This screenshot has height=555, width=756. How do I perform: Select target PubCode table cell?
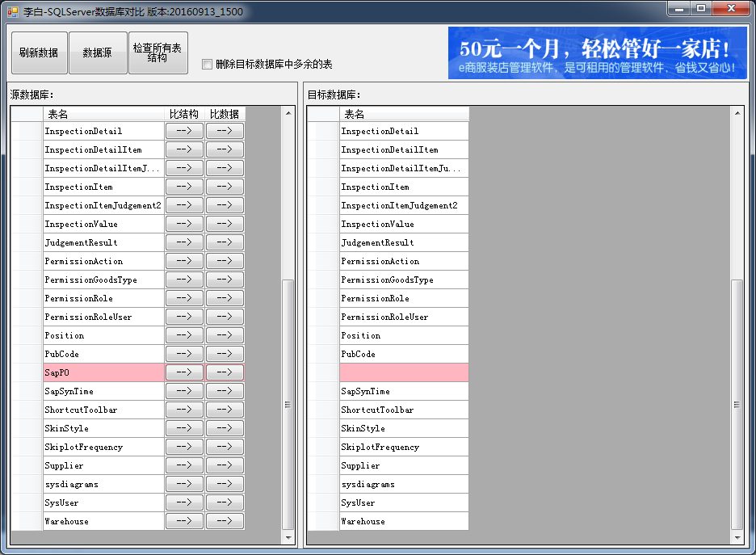404,354
